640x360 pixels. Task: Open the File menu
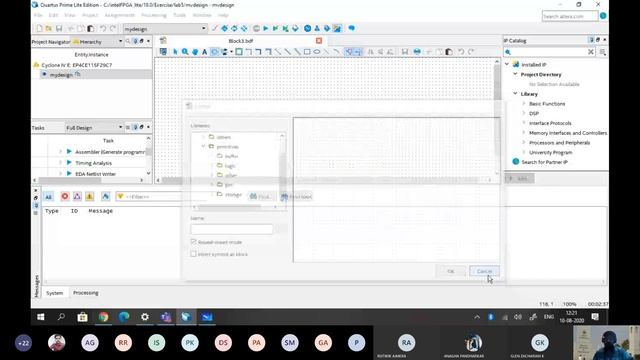38,15
